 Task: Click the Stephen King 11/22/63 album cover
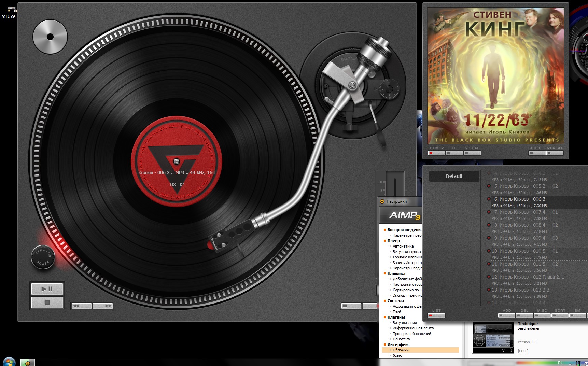coord(495,76)
